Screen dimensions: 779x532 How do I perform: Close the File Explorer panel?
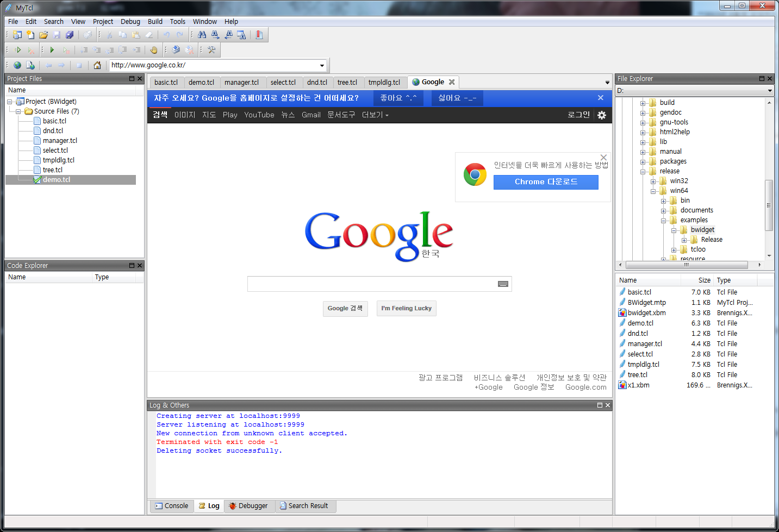pyautogui.click(x=770, y=79)
